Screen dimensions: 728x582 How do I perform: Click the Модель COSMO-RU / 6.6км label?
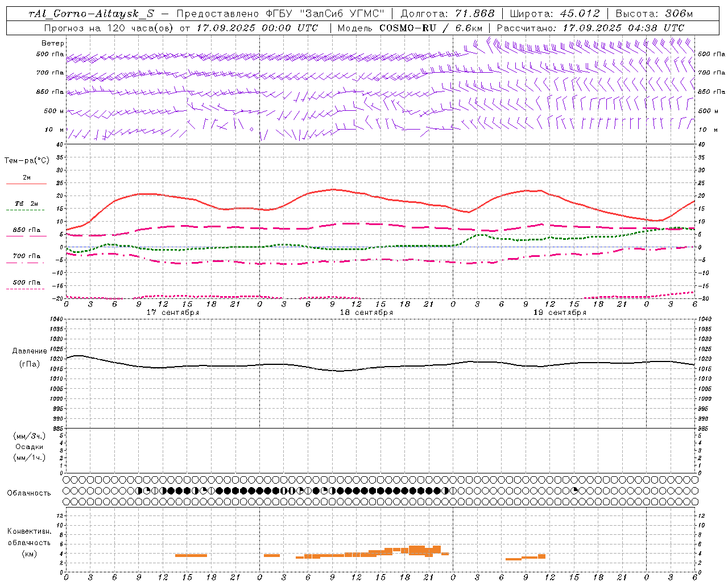[409, 28]
